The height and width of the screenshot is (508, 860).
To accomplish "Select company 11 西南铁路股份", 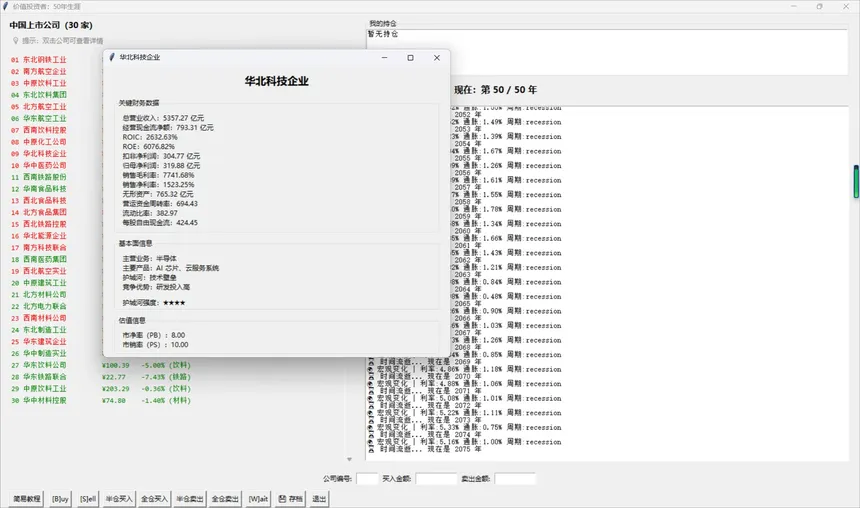I will (x=39, y=177).
